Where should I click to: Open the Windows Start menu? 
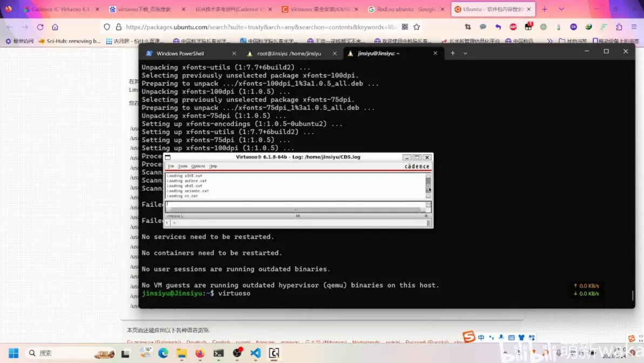(x=14, y=353)
